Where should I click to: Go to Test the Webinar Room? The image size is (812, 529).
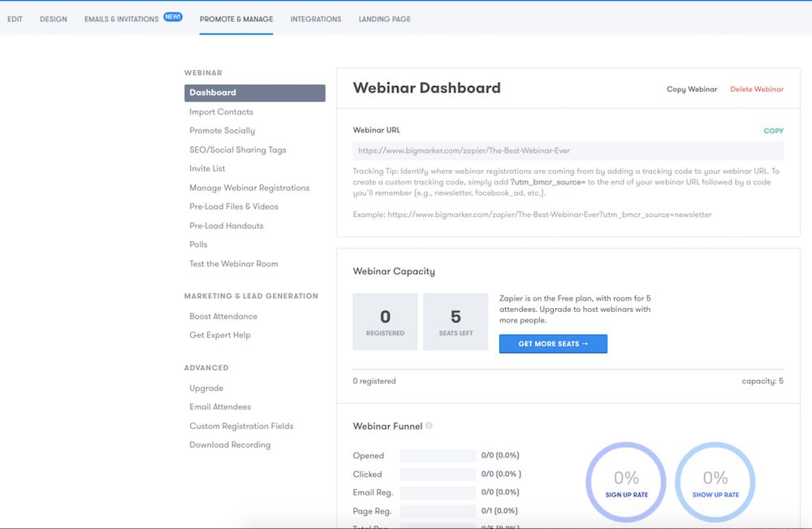[x=234, y=264]
